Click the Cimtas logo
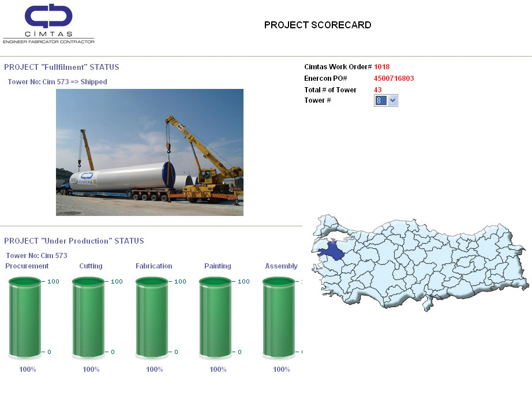Screen dimensions: 532x403 pyautogui.click(x=48, y=24)
